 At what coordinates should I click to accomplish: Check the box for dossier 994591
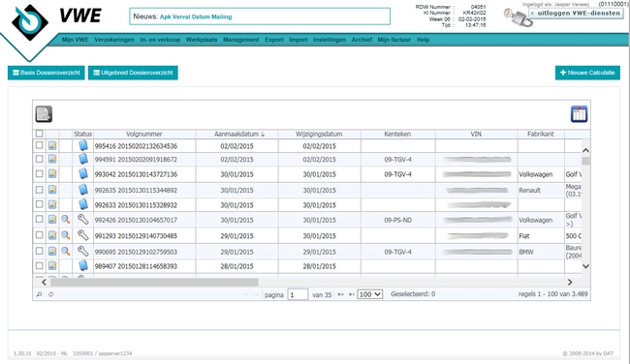[39, 159]
